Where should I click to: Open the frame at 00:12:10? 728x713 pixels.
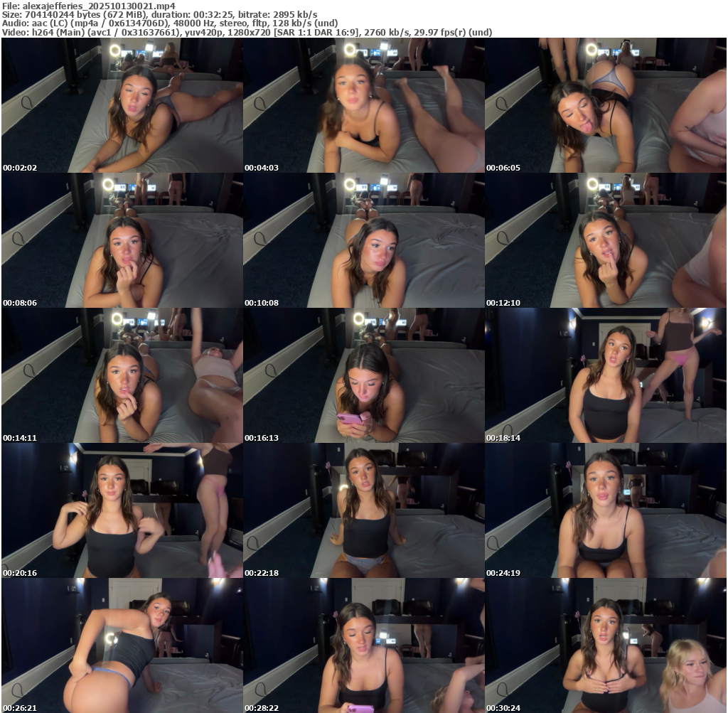pos(606,240)
